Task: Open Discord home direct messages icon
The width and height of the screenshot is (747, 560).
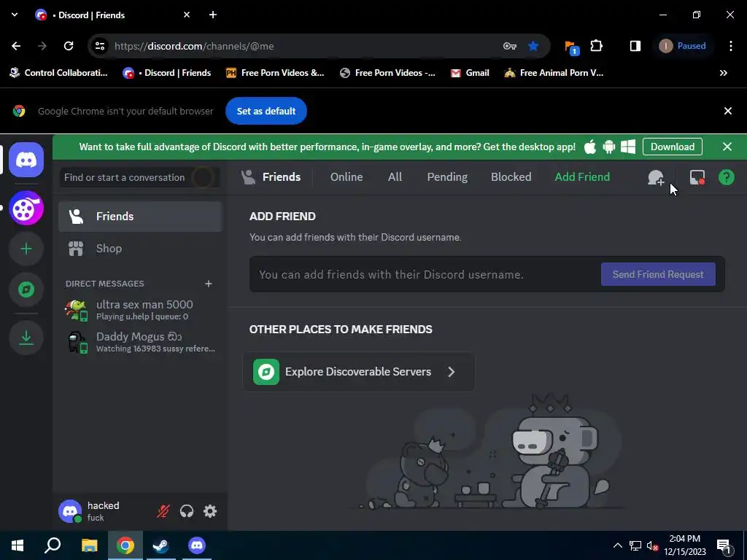Action: click(x=26, y=160)
